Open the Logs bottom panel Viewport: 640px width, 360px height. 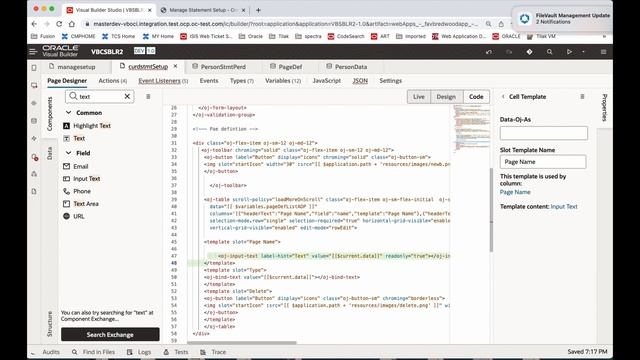point(139,352)
